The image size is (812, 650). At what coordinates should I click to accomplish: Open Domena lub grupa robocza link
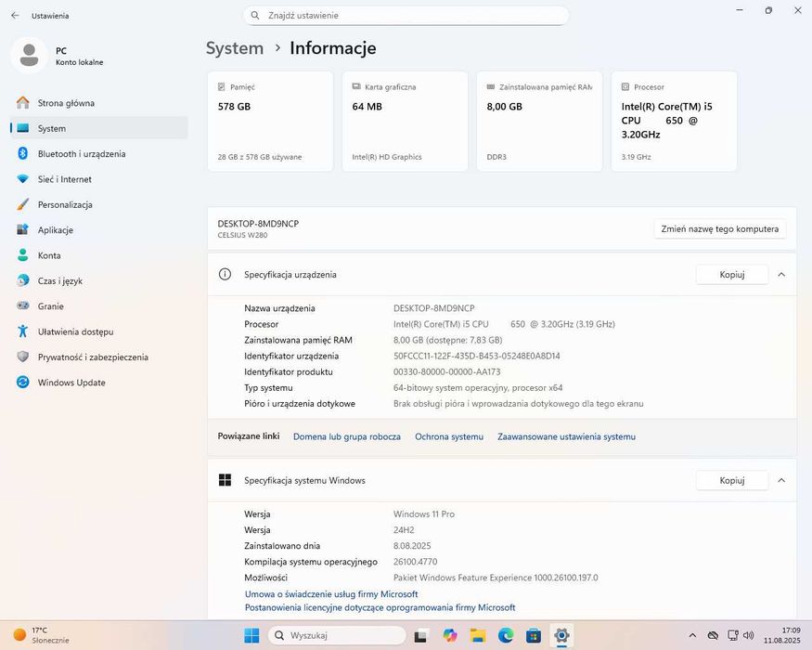coord(347,436)
